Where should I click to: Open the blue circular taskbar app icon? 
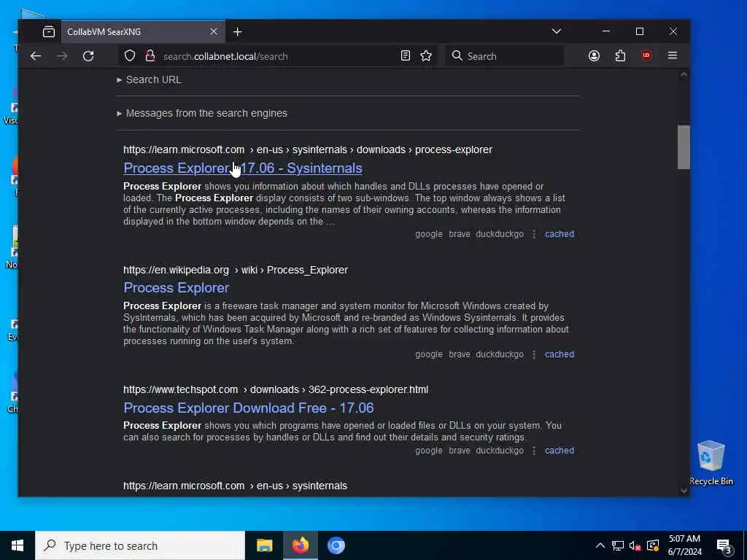[336, 545]
